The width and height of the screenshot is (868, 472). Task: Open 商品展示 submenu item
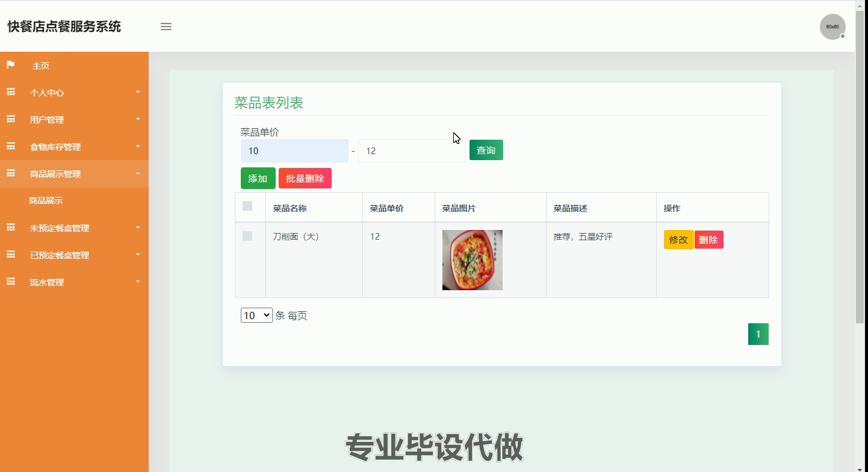pos(46,200)
